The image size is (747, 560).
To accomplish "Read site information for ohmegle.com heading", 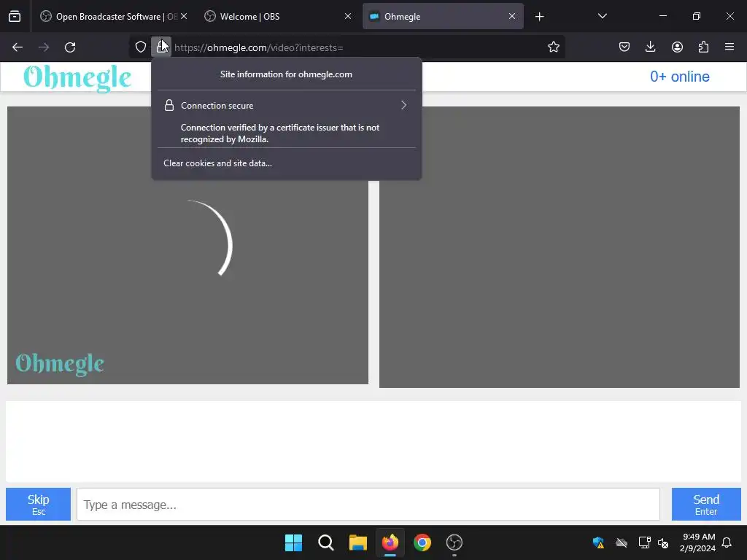I will (x=286, y=74).
